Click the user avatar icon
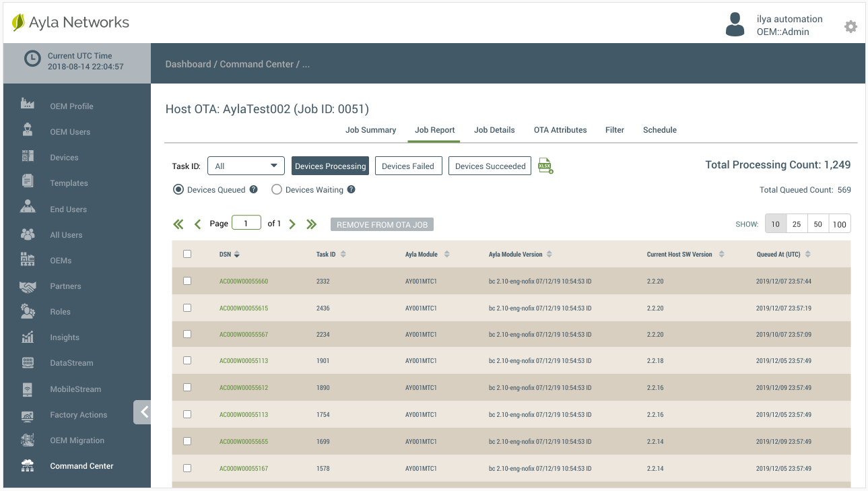The image size is (868, 491). coord(735,25)
